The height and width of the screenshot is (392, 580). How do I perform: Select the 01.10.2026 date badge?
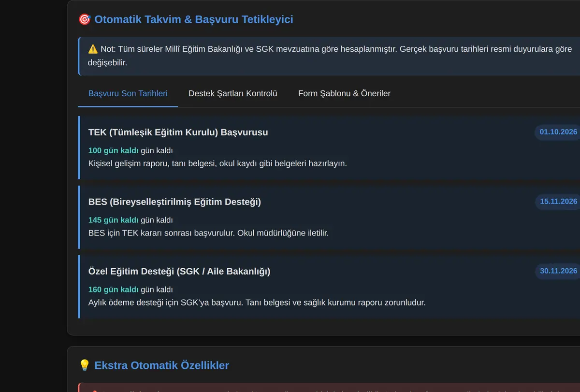[558, 132]
